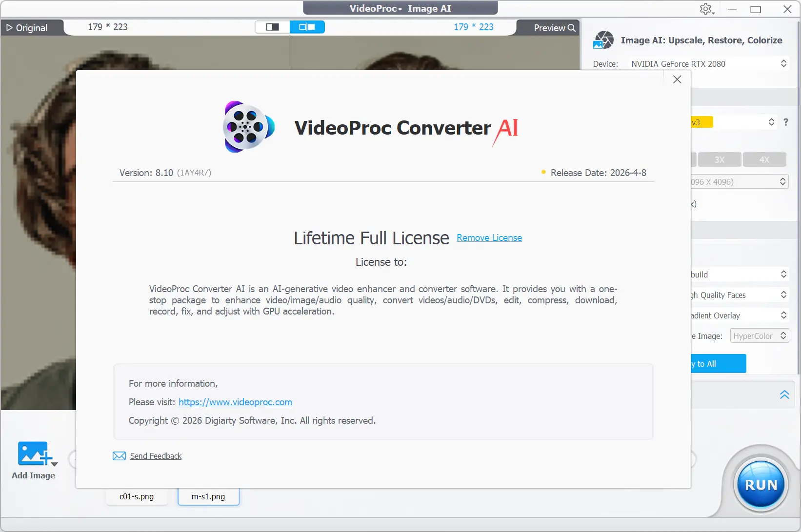
Task: Select the m-s1.png file tab
Action: click(208, 497)
